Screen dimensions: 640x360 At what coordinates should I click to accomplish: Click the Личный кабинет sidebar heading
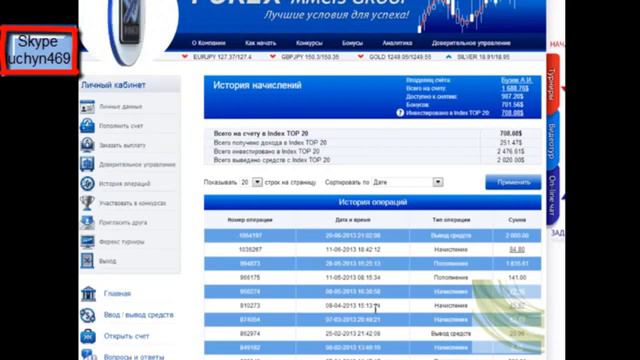click(x=113, y=85)
